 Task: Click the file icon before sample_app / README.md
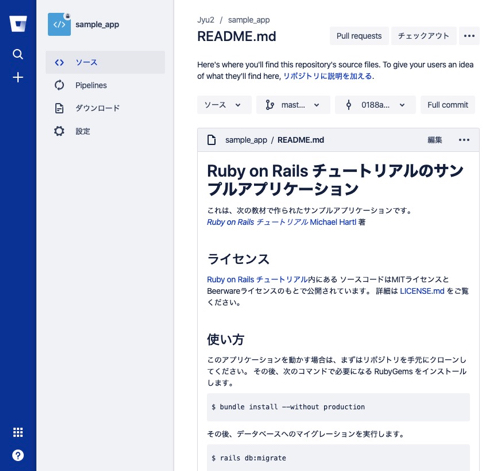tap(212, 140)
